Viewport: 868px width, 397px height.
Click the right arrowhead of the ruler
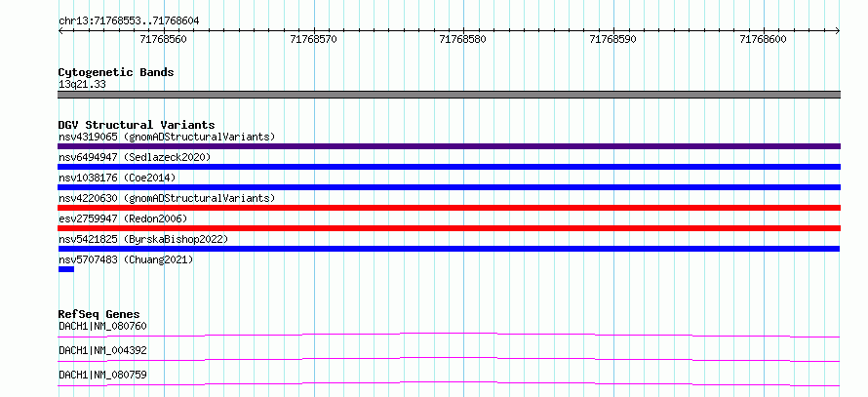tap(838, 31)
